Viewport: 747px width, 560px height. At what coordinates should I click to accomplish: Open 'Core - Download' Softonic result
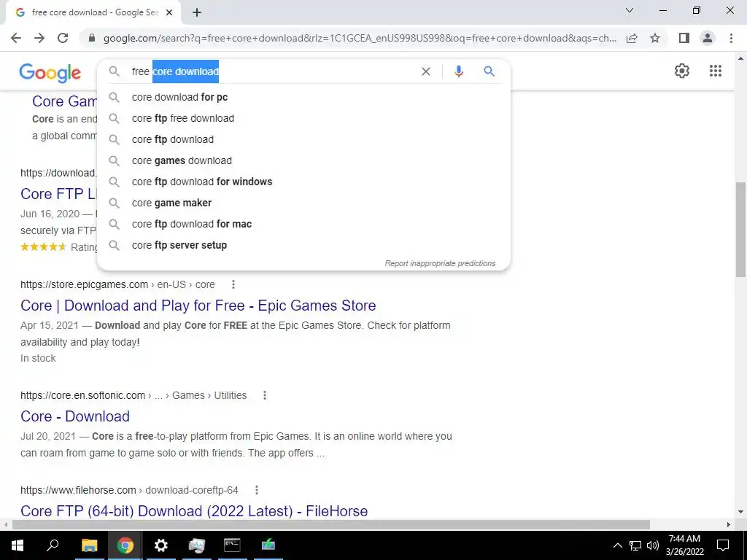click(x=75, y=416)
